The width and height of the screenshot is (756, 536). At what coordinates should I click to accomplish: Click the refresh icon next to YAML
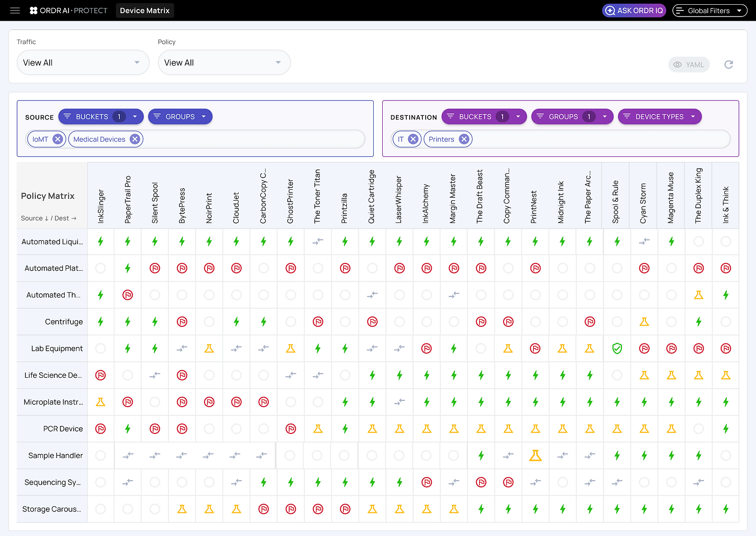tap(729, 65)
